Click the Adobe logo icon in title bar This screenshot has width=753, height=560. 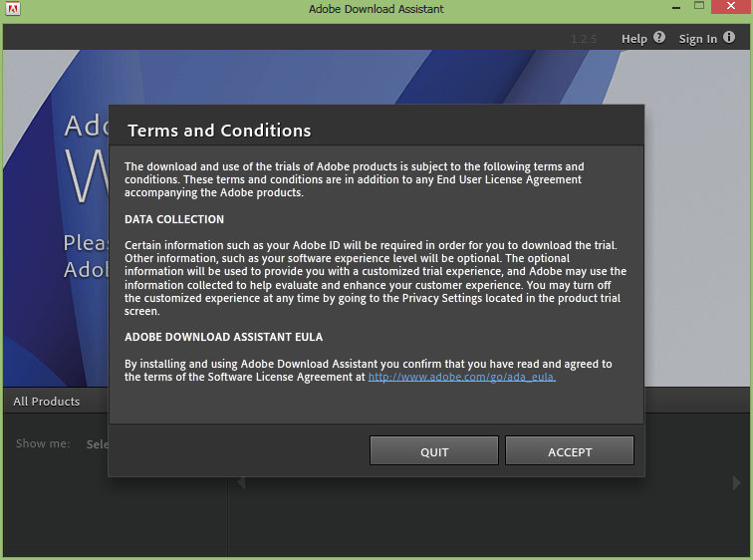click(13, 9)
